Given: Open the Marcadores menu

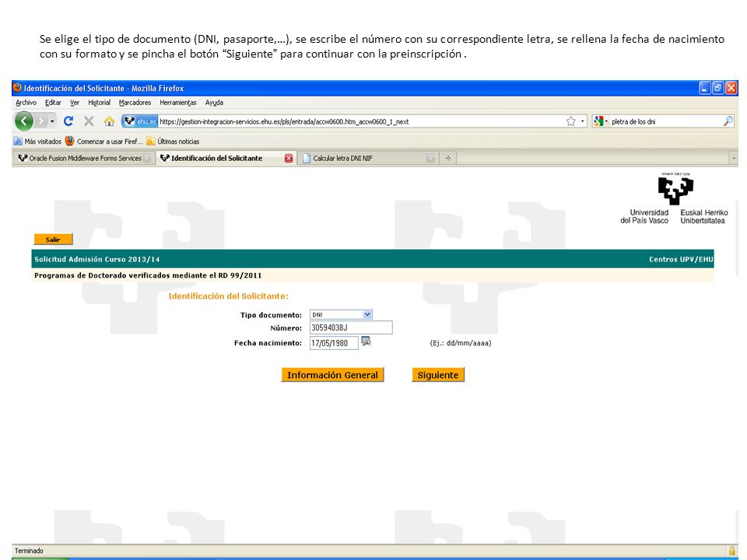Looking at the screenshot, I should click(135, 103).
